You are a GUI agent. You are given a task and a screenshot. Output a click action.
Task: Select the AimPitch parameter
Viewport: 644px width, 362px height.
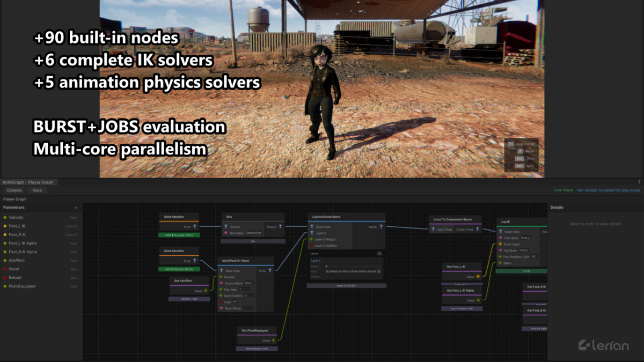pos(41,260)
